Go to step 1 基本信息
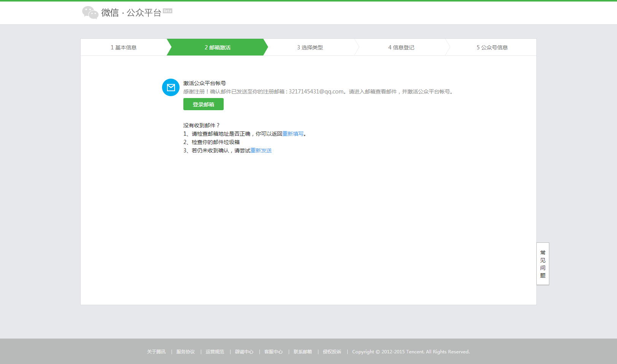This screenshot has width=617, height=364. [124, 47]
